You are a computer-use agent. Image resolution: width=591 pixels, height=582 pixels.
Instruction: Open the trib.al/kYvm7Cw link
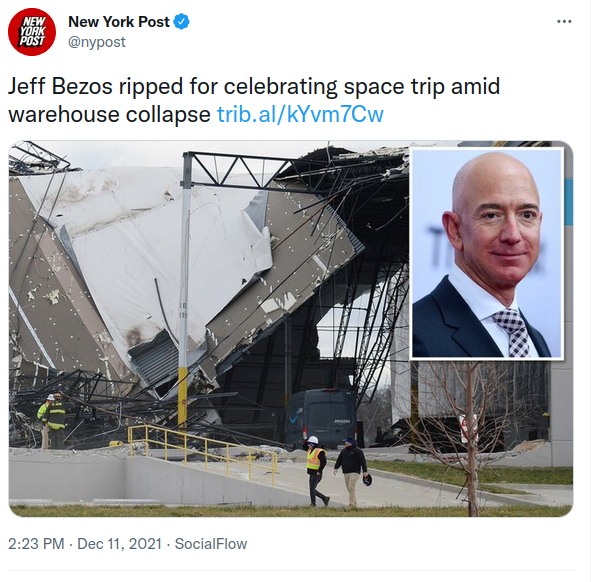pos(300,114)
